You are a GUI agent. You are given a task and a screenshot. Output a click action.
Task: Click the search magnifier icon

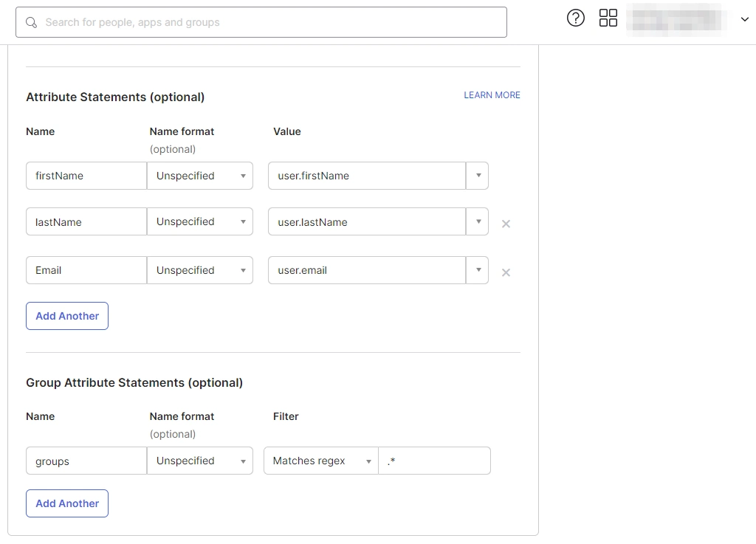[x=31, y=23]
